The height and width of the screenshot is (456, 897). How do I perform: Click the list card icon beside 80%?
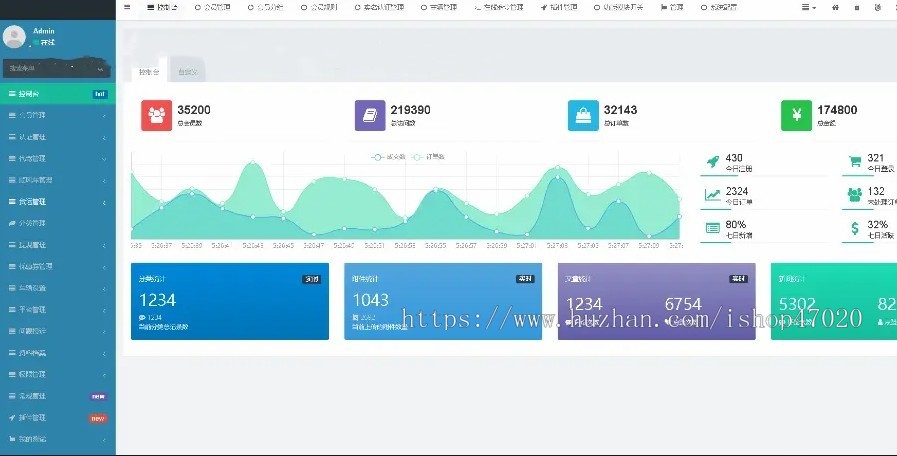713,228
